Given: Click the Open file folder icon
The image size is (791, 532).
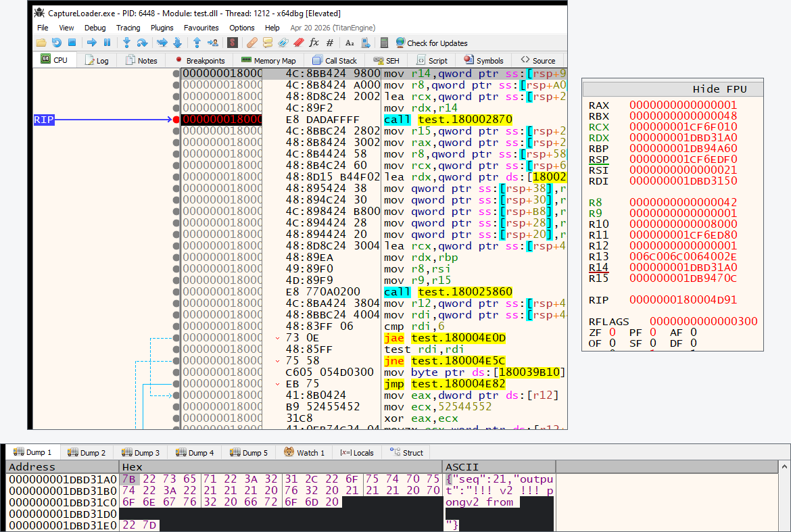Looking at the screenshot, I should [41, 43].
